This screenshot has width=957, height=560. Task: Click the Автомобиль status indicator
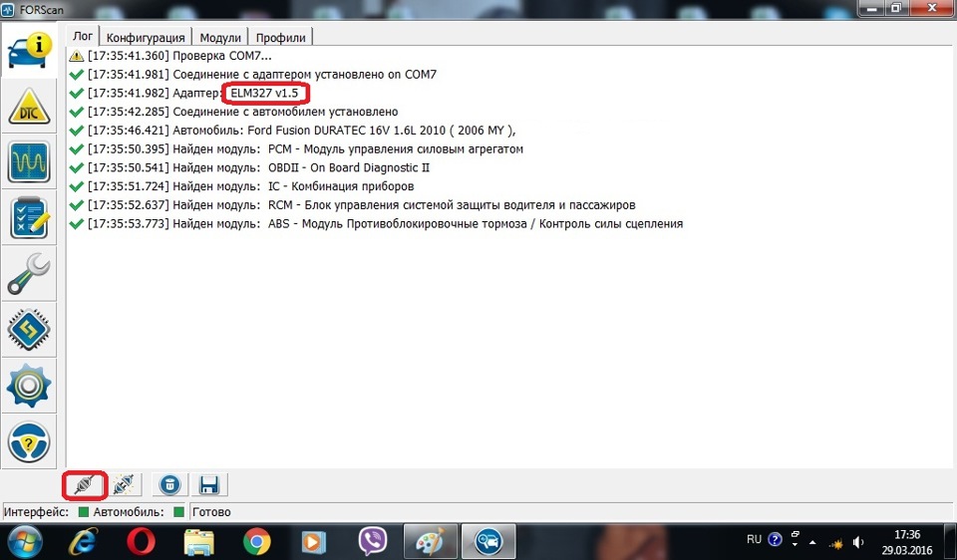click(x=178, y=512)
